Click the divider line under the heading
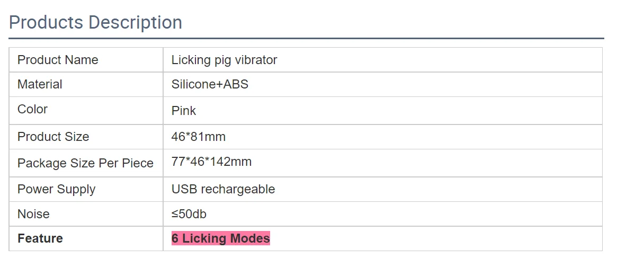The width and height of the screenshot is (644, 267). 306,38
